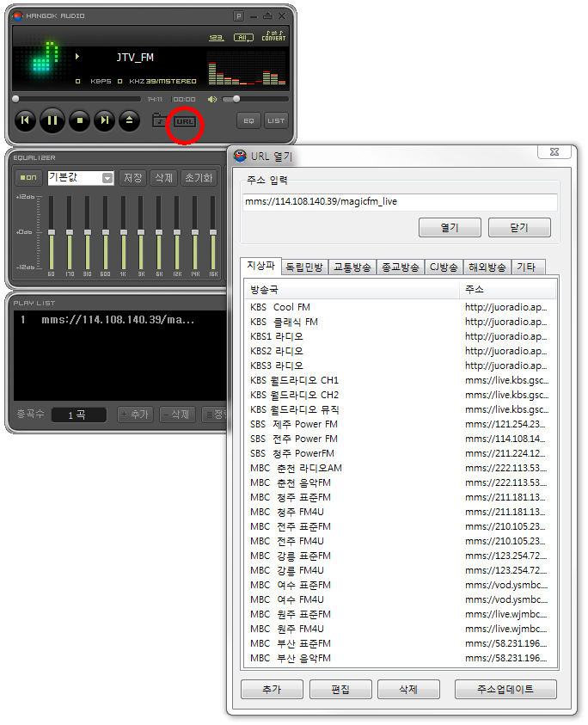Select MBC 강릉 표준FM station
Screen dimensions: 588x725
401,556
